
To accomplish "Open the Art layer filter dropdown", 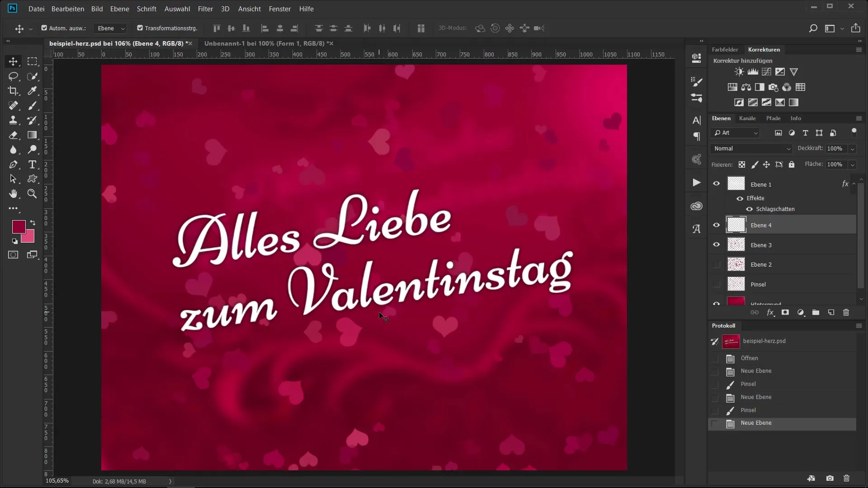I will pos(735,133).
